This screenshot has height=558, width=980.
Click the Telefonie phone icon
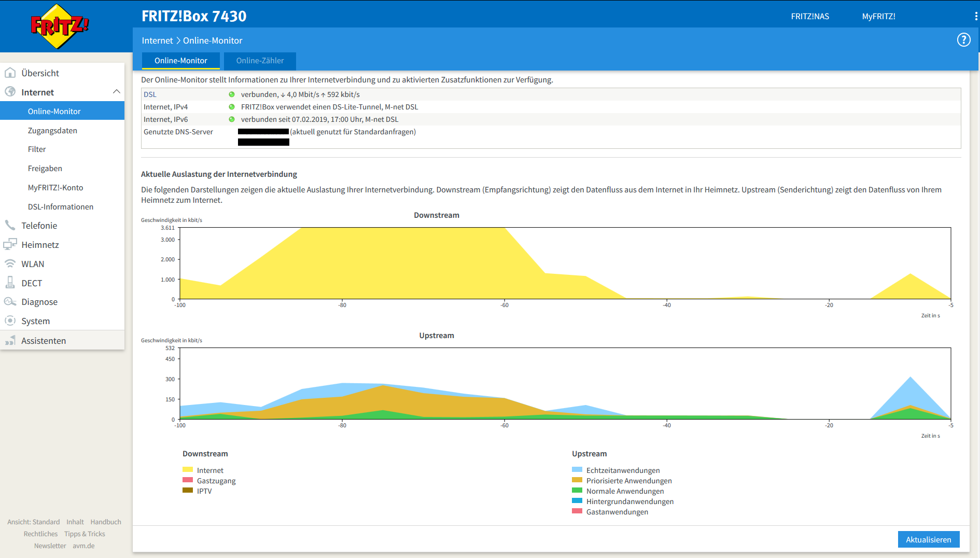10,225
